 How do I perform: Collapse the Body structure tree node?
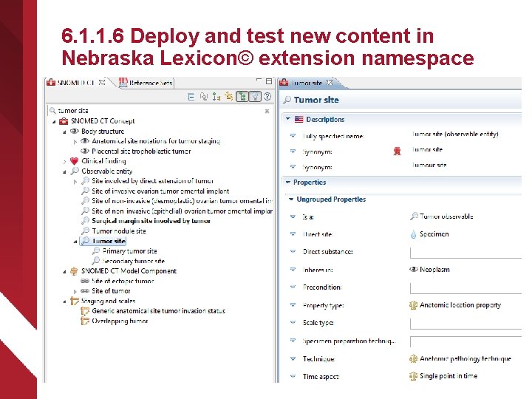tap(64, 132)
